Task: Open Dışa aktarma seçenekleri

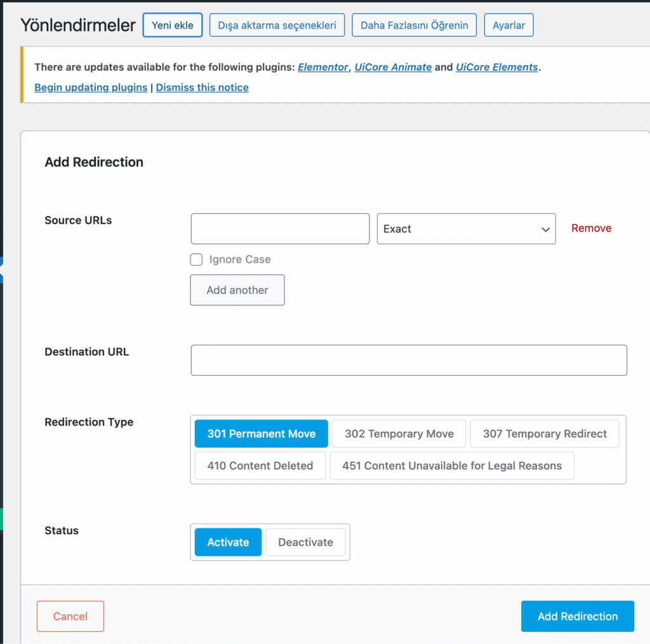Action: tap(277, 25)
